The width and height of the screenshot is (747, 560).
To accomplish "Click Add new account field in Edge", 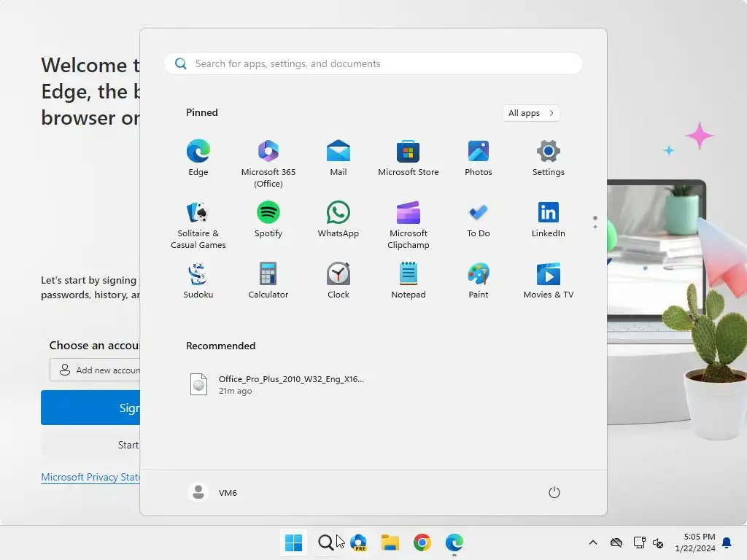I will click(95, 370).
